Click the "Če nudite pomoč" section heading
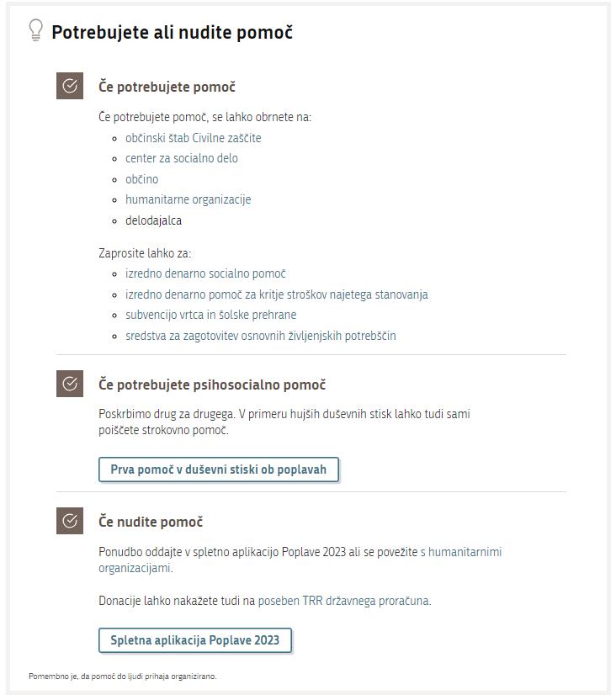 151,522
